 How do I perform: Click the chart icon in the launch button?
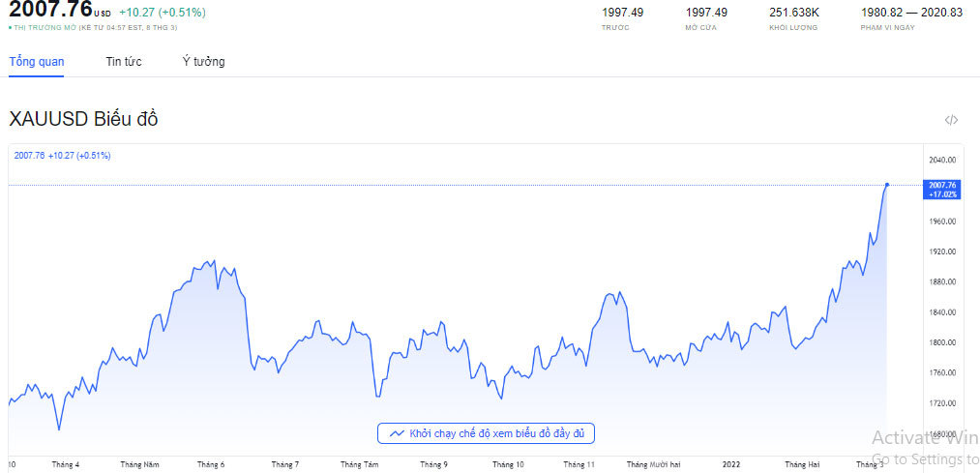396,434
